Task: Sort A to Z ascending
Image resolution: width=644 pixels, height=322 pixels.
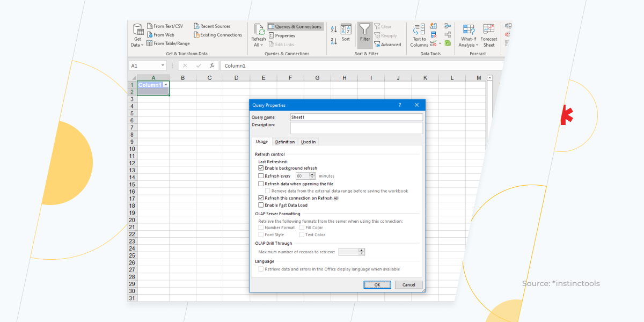Action: click(x=334, y=30)
